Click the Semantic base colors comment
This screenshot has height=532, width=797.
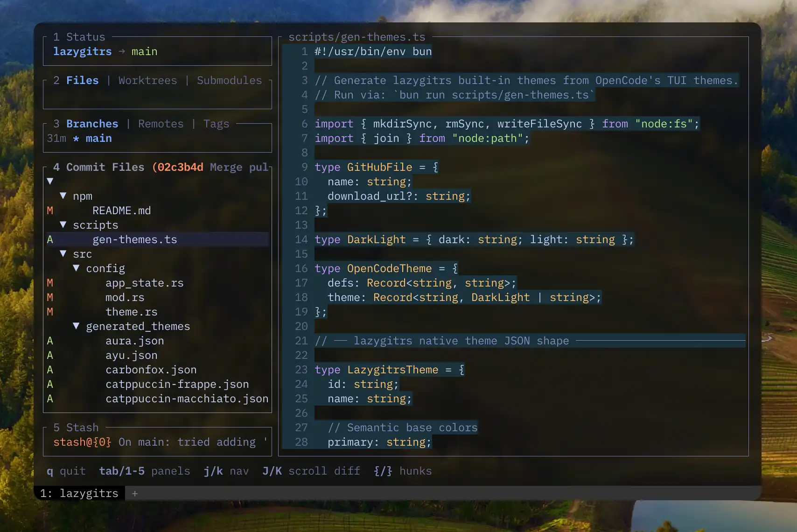click(x=403, y=427)
